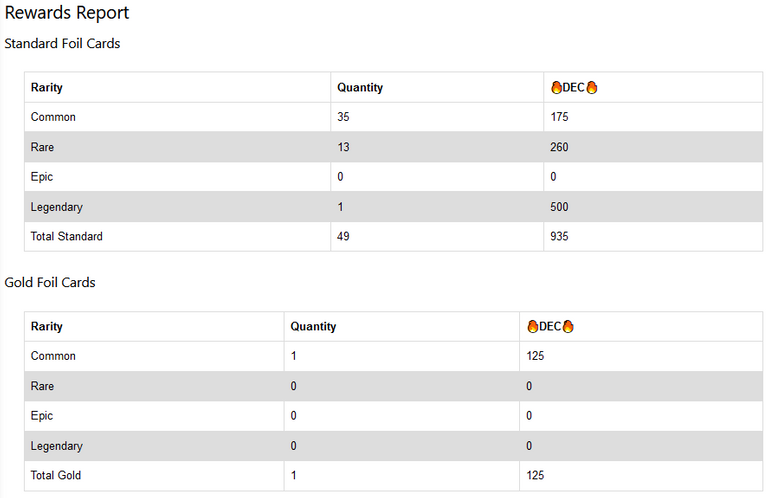
Task: Select the Total Standard row label
Action: coord(67,237)
